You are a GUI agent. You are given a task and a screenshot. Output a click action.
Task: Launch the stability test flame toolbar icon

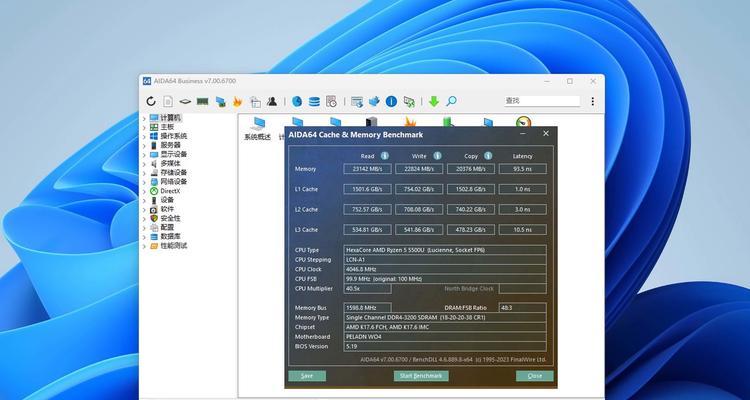[x=237, y=101]
